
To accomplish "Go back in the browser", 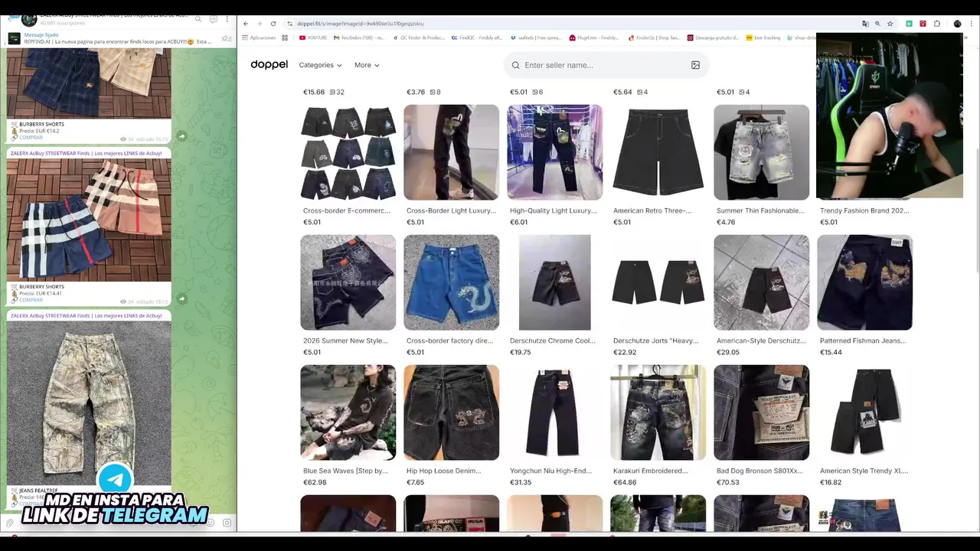I will 246,24.
